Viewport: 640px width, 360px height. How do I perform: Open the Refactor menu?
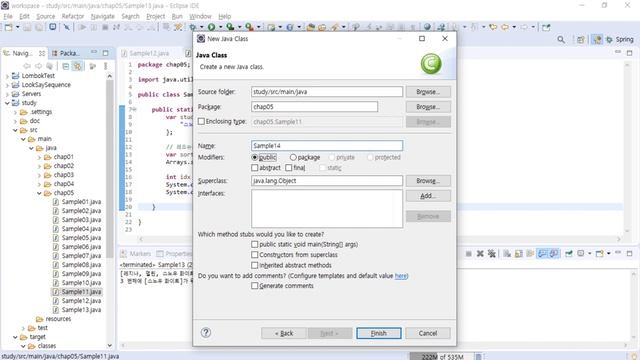coord(73,16)
